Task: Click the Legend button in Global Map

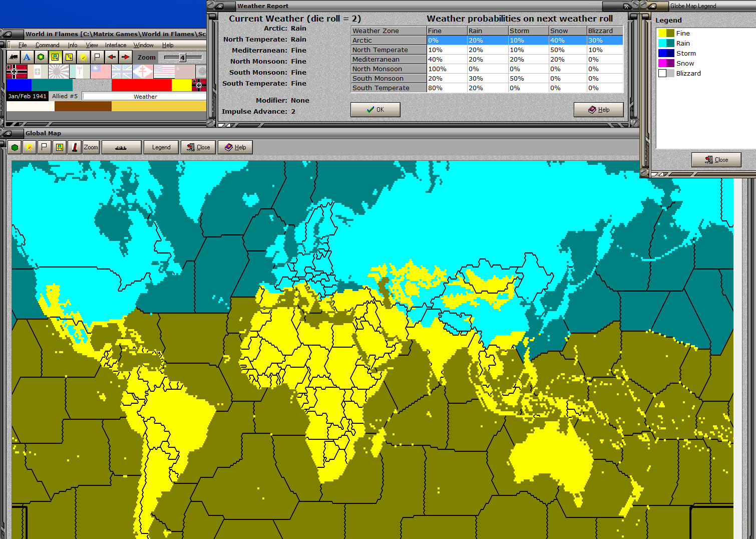Action: pos(161,147)
